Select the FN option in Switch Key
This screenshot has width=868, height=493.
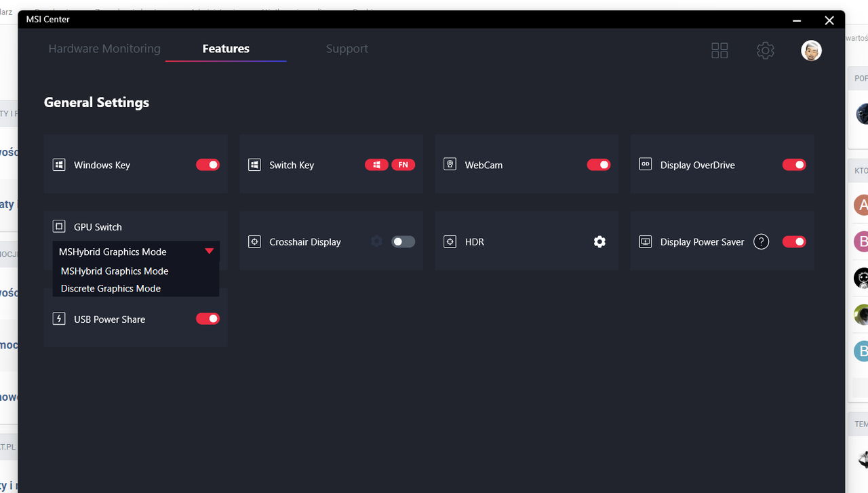[403, 165]
